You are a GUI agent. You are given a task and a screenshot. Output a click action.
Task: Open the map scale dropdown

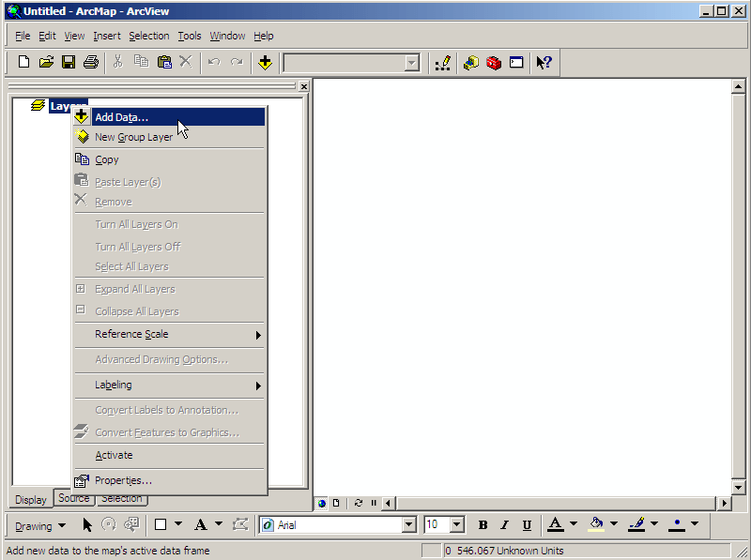(x=411, y=63)
